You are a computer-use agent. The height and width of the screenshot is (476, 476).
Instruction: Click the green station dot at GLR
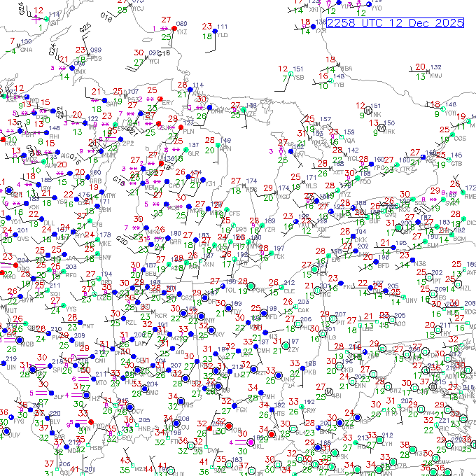pos(186,150)
